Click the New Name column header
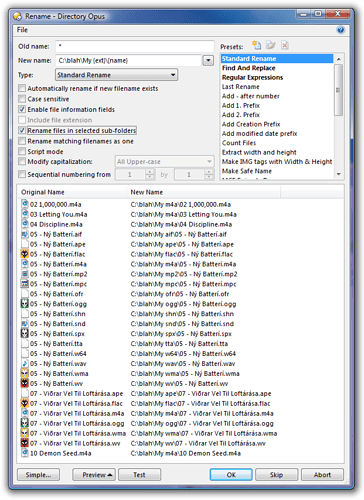The image size is (364, 500). click(x=203, y=192)
